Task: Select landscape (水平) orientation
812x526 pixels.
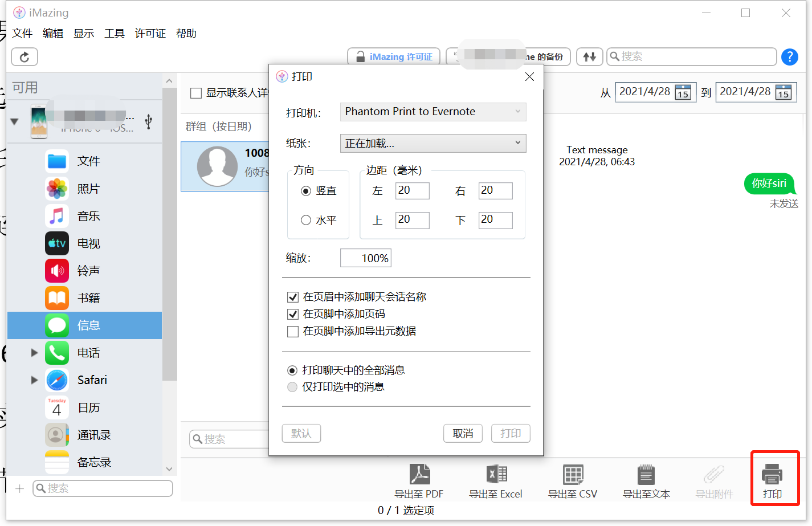Action: (x=319, y=220)
